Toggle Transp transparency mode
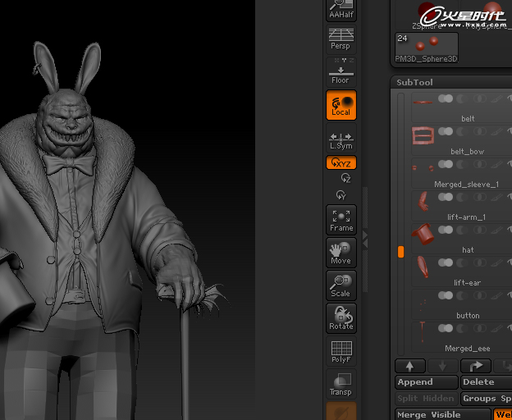This screenshot has width=512, height=420. (x=341, y=384)
